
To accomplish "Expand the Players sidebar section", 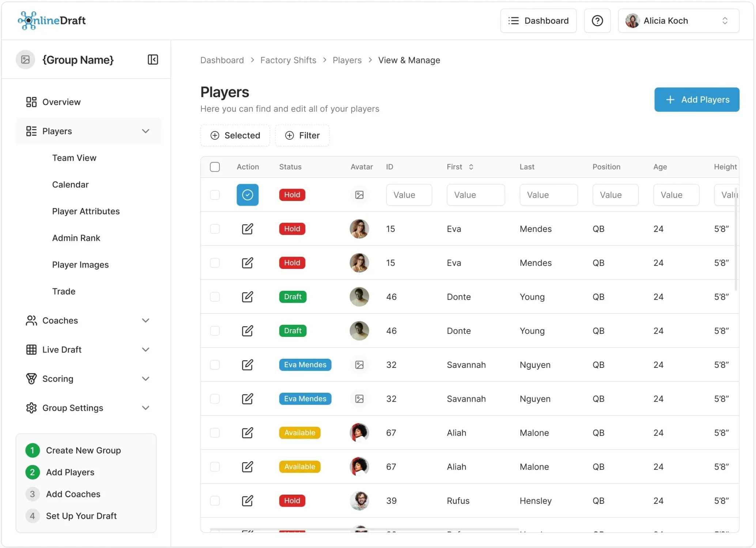I will click(x=146, y=131).
